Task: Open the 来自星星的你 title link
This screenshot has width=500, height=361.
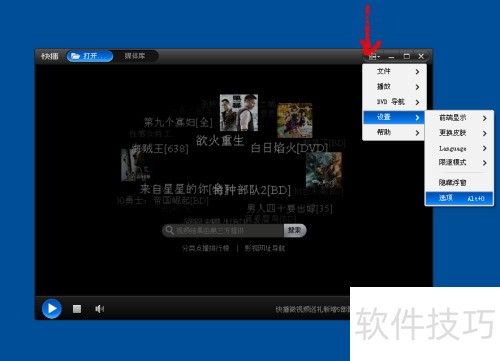Action: tap(175, 189)
